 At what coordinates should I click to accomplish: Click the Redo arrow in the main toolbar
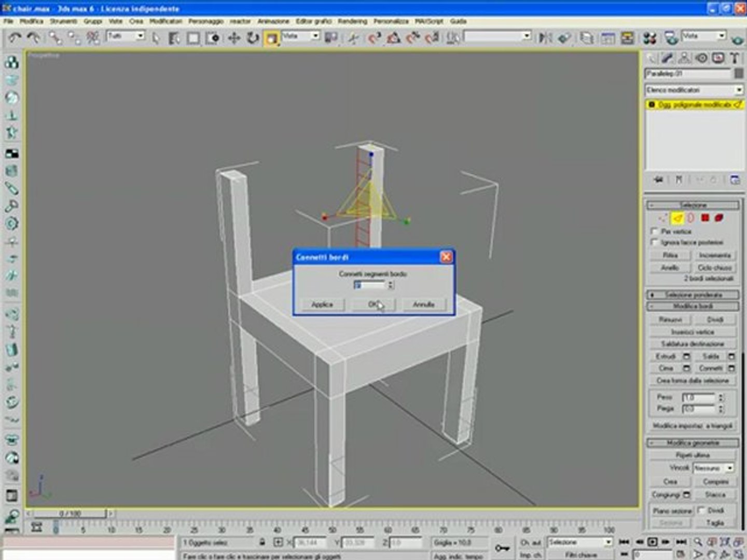34,37
